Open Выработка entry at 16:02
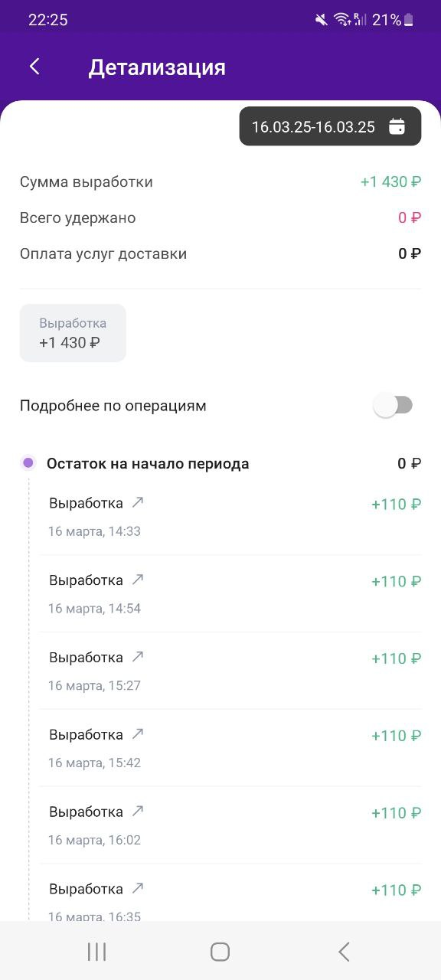Viewport: 441px width, 980px height. pyautogui.click(x=235, y=825)
